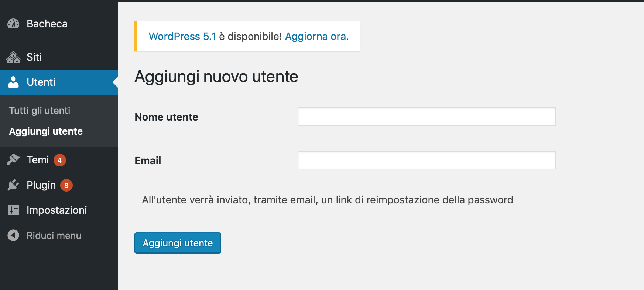Click the Aggiungi nuovo utente heading
Screen dimensions: 644x290
tap(216, 77)
